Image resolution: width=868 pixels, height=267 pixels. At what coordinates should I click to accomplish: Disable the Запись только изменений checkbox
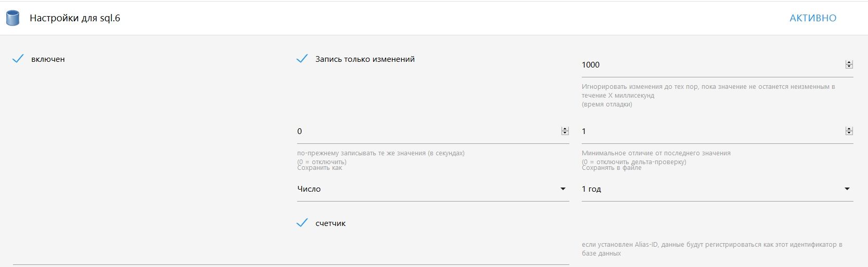click(x=302, y=59)
